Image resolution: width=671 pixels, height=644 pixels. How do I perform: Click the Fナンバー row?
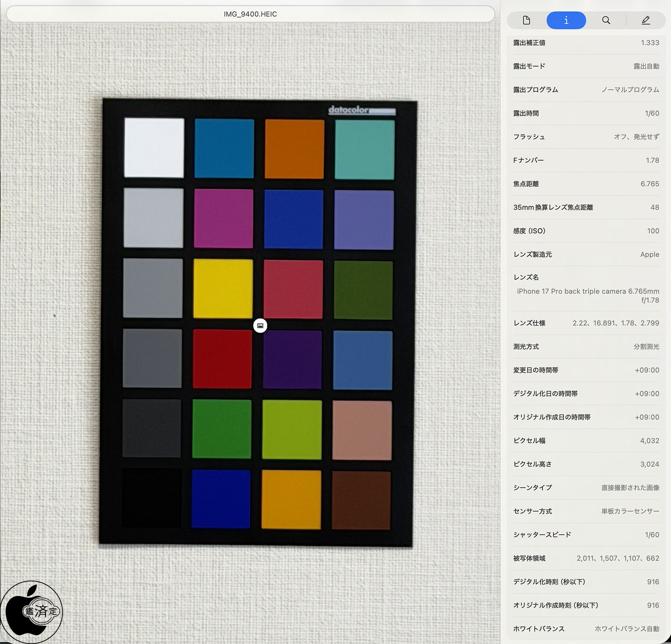pos(586,160)
